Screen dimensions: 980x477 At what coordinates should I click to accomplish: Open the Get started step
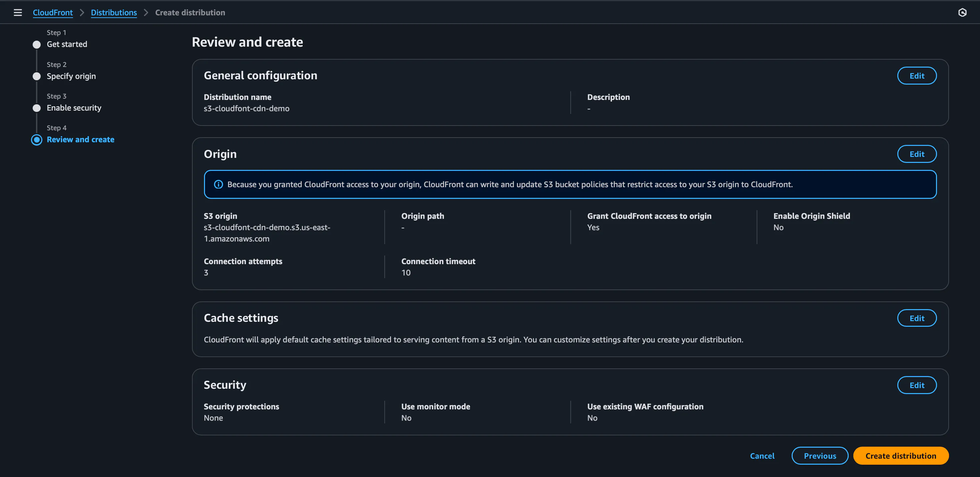67,44
